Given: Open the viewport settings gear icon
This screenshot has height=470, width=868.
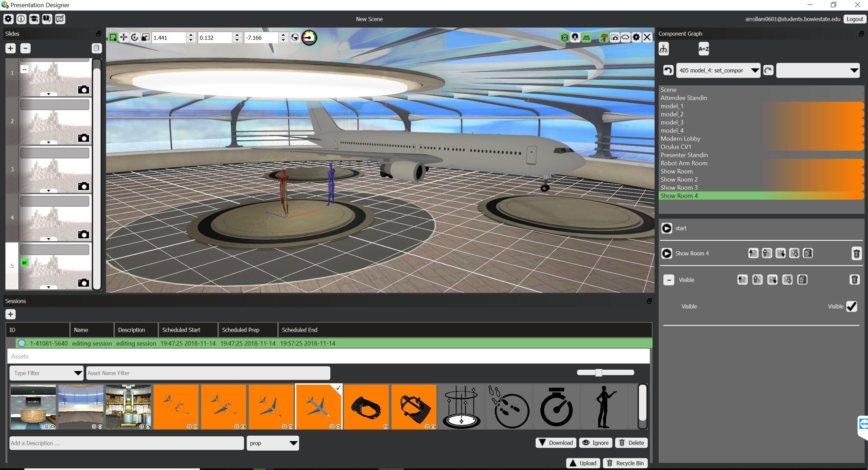Looking at the screenshot, I should coord(636,37).
